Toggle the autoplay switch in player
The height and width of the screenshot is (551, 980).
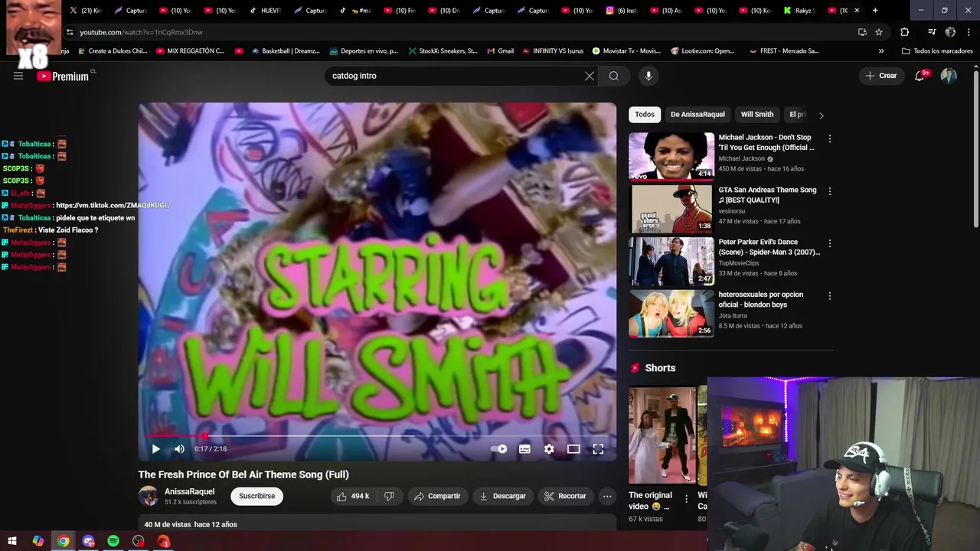coord(499,449)
